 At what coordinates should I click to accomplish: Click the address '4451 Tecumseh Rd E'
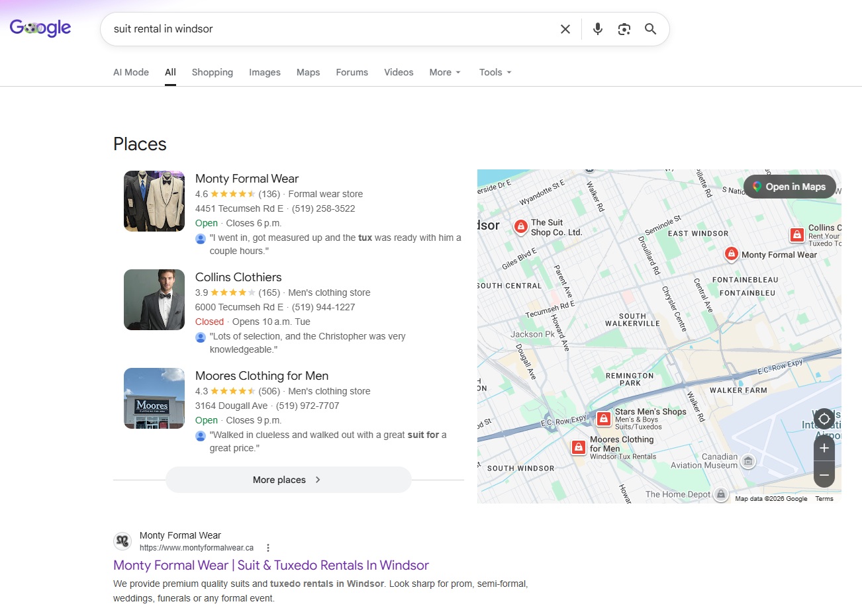point(239,208)
